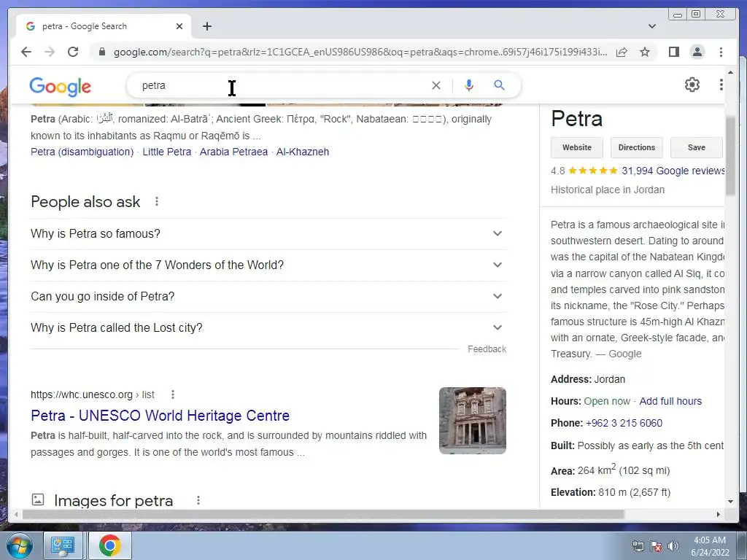
Task: Click the Feedback link
Action: tap(487, 349)
